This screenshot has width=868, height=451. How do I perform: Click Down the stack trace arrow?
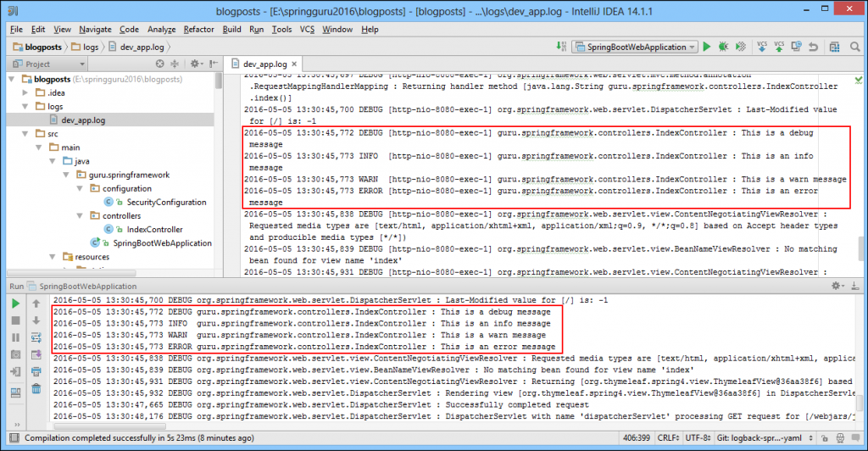click(x=36, y=320)
